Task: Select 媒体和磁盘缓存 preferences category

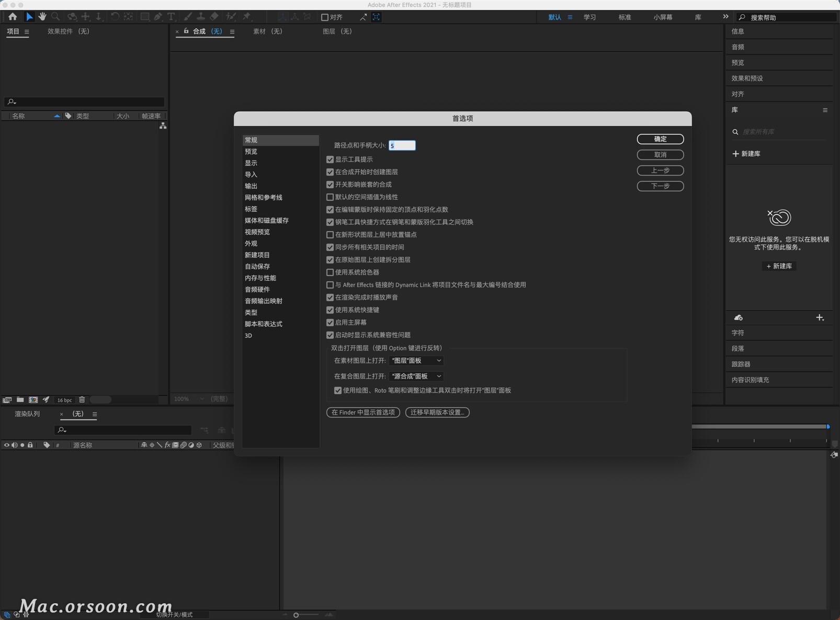Action: coord(266,221)
